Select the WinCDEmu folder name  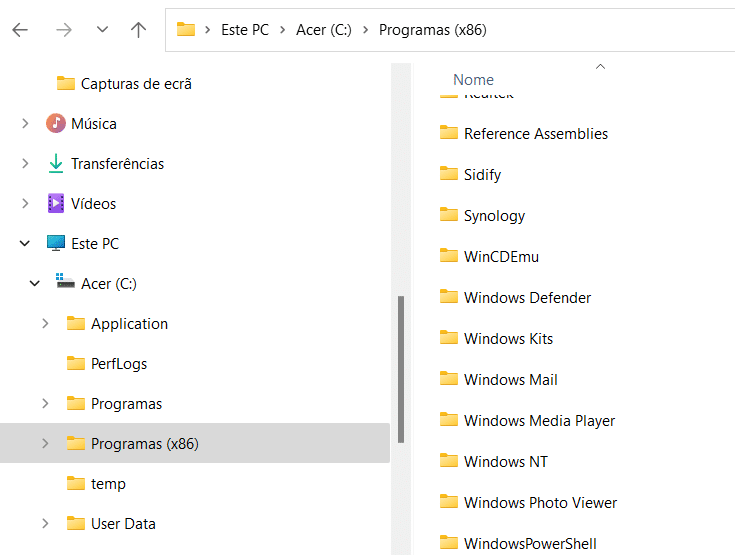click(x=502, y=257)
